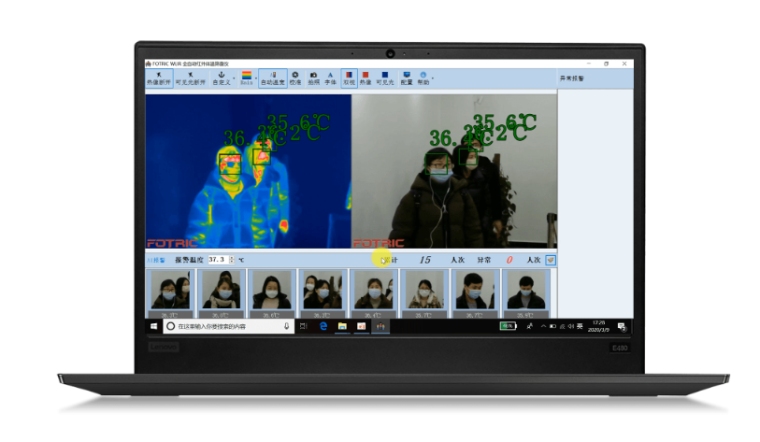The height and width of the screenshot is (442, 760).
Task: Take a snapshot with 拍照 camera icon
Action: 313,79
